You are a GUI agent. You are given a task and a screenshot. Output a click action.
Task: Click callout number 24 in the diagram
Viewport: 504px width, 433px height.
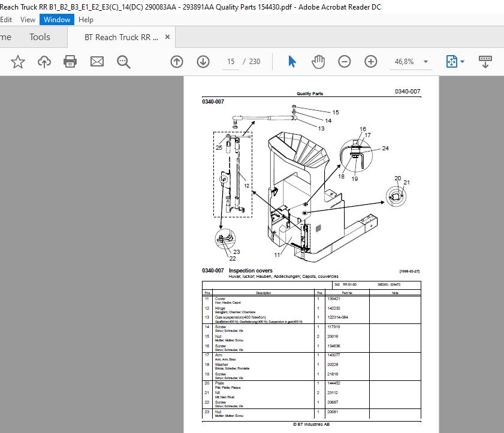coord(385,149)
